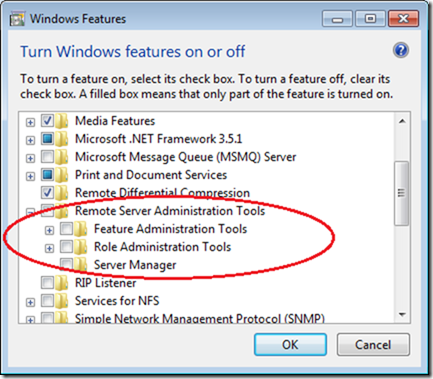This screenshot has height=379, width=433.
Task: Select the Remote Differential Compression label
Action: coord(162,193)
